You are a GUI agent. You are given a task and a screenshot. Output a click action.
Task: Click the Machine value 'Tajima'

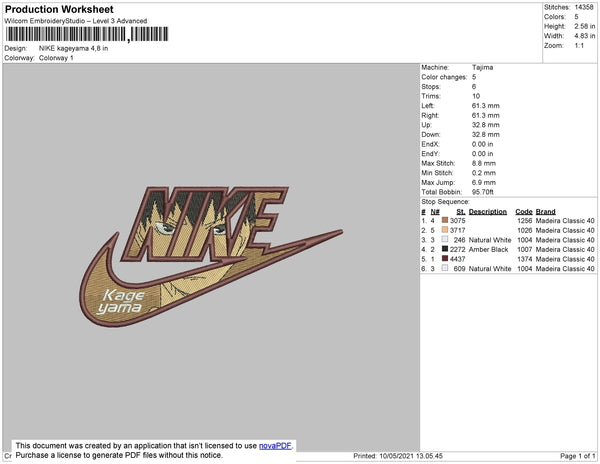point(483,67)
